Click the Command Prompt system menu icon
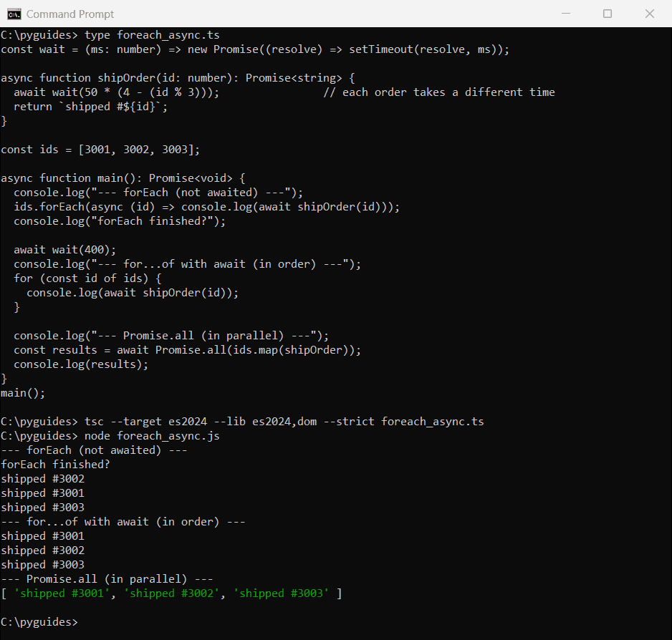This screenshot has width=672, height=640. [x=14, y=14]
